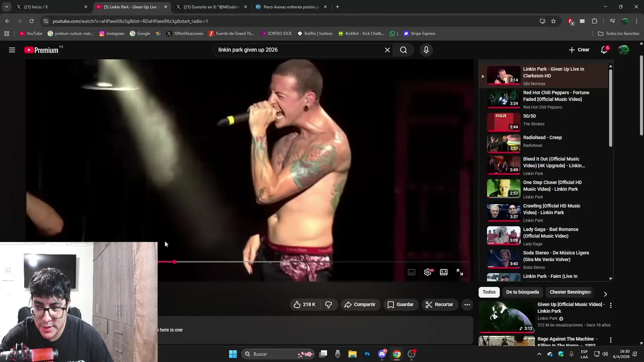Open Soda Stereo De Música Ligera entry
Viewport: 644px width, 362px height.
(x=543, y=259)
